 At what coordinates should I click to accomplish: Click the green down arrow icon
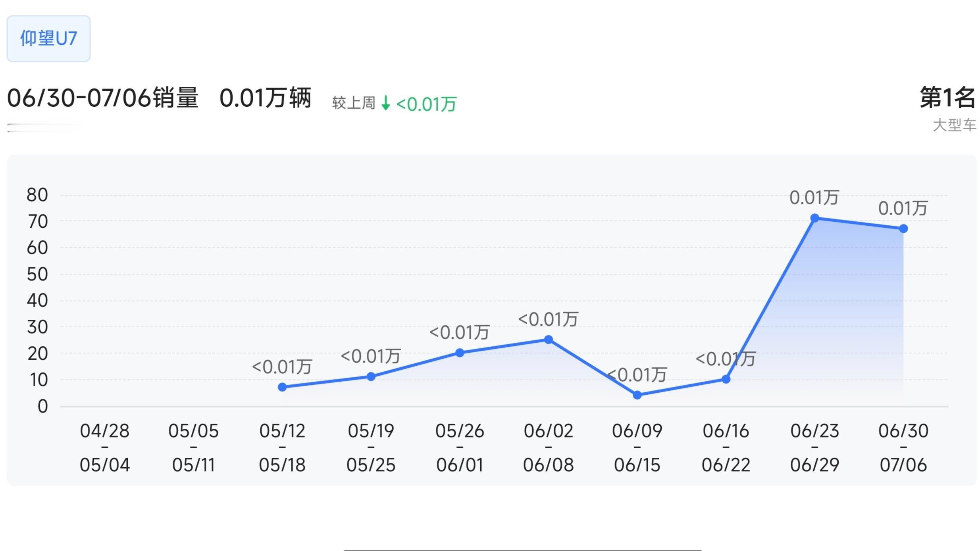click(x=385, y=103)
